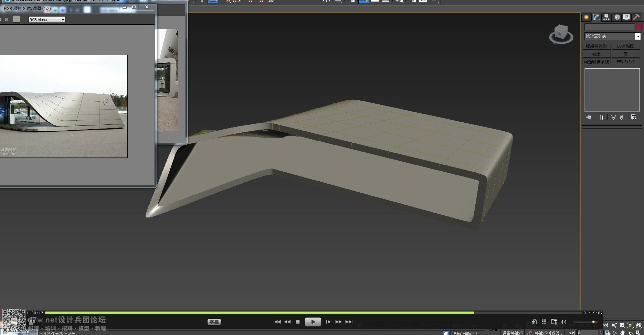Viewport: 644px width, 335px height.
Task: Click the empty modifier stack list
Action: [x=612, y=90]
